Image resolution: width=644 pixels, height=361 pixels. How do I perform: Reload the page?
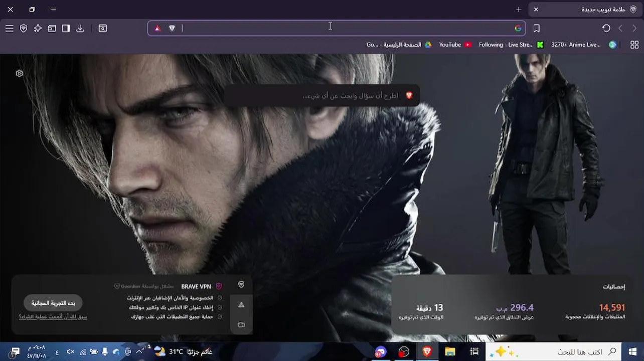(606, 29)
